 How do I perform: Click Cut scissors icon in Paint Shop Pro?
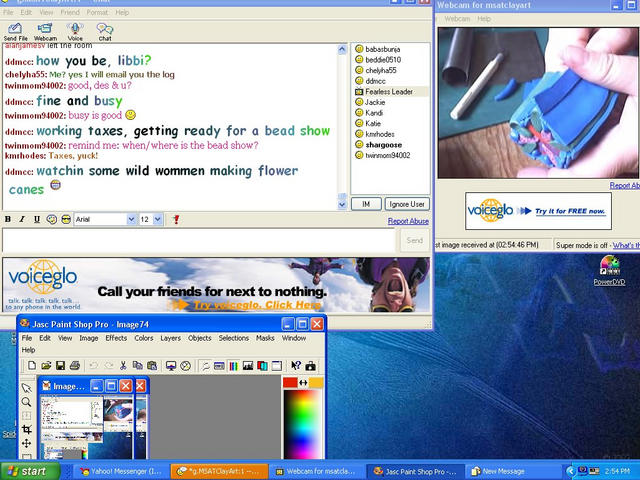[x=122, y=366]
